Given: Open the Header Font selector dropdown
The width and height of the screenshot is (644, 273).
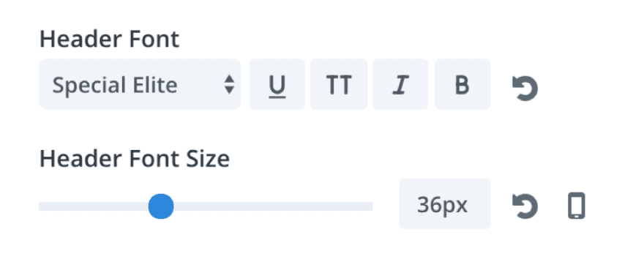Looking at the screenshot, I should pyautogui.click(x=140, y=85).
